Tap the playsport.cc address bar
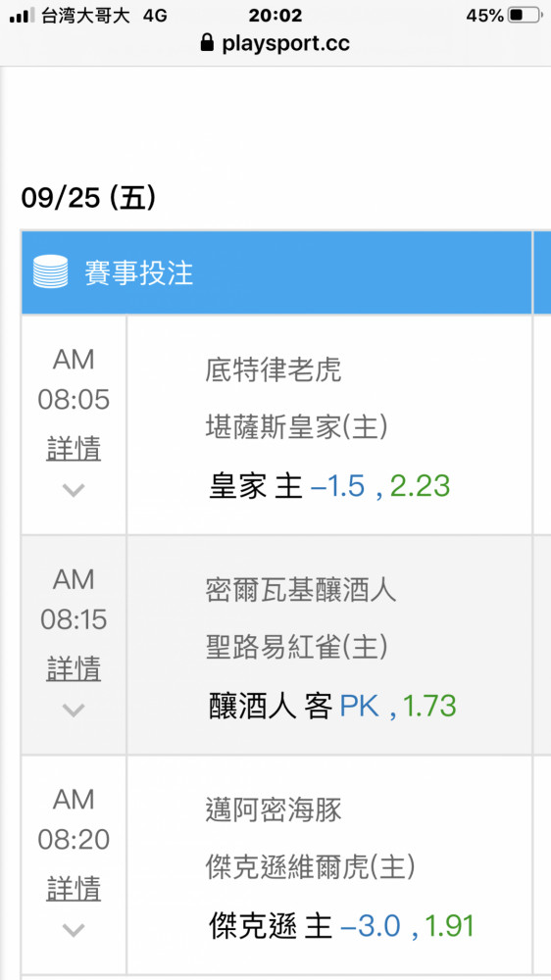 [275, 42]
